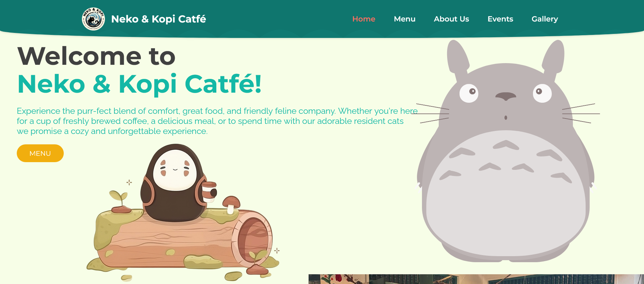Viewport: 644px width, 284px height.
Task: Visit the Events page
Action: pos(500,19)
